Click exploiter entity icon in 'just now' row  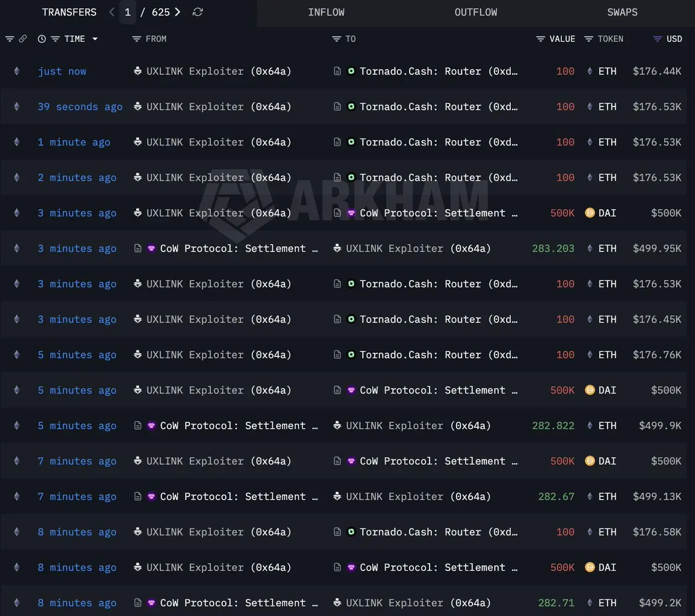point(137,71)
